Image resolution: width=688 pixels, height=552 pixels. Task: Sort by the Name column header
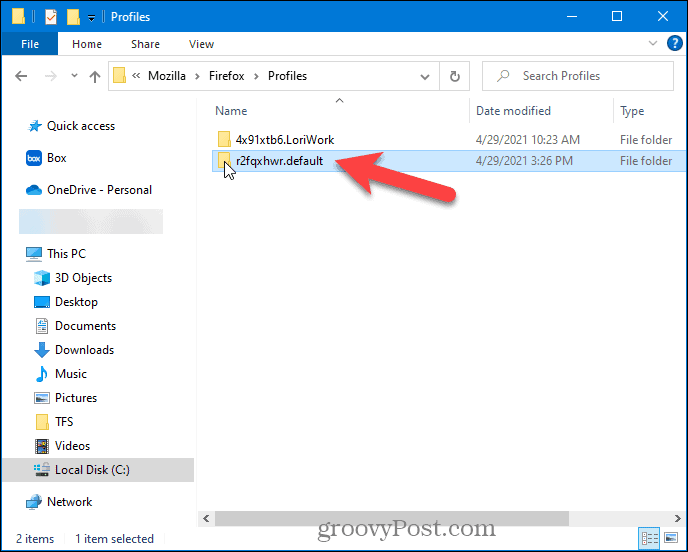coord(231,111)
